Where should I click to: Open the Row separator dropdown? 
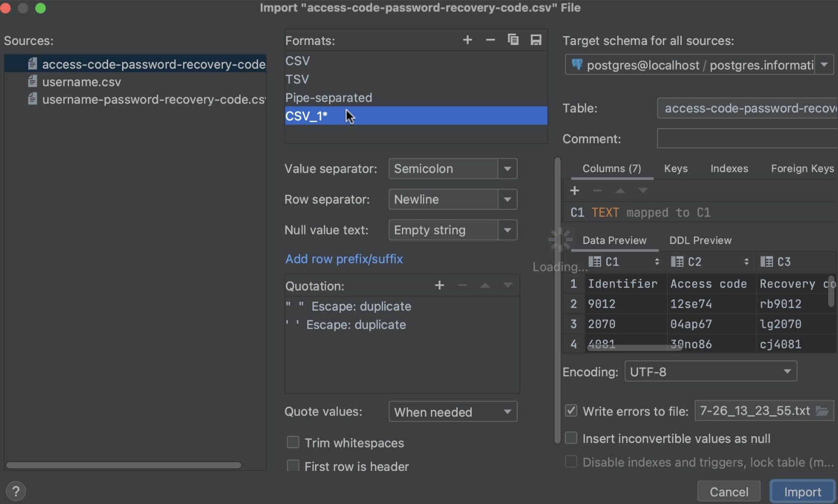pos(507,200)
